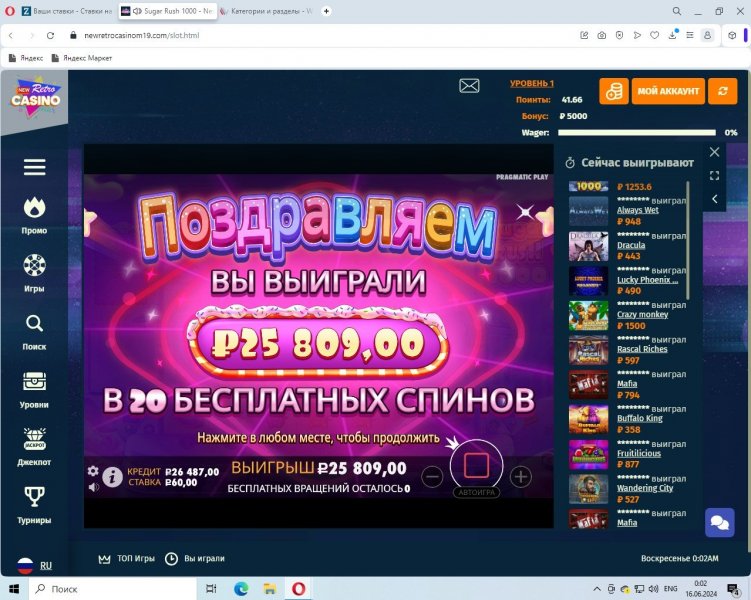Click the orange refresh balance button
751x600 pixels.
click(x=722, y=91)
